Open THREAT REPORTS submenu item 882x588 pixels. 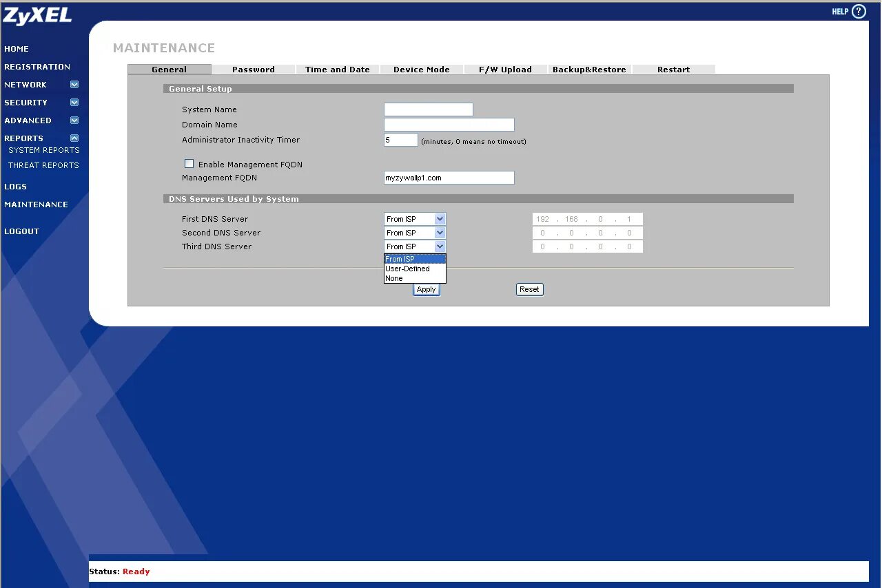click(x=43, y=165)
